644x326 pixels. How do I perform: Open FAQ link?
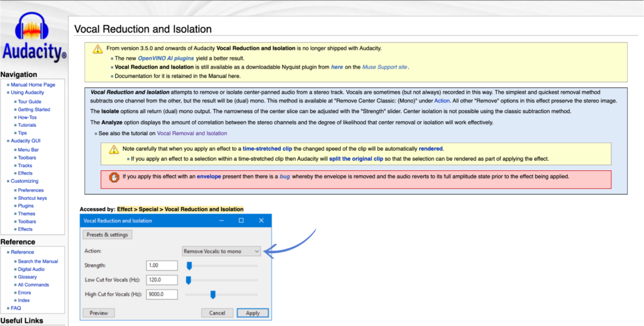point(16,308)
